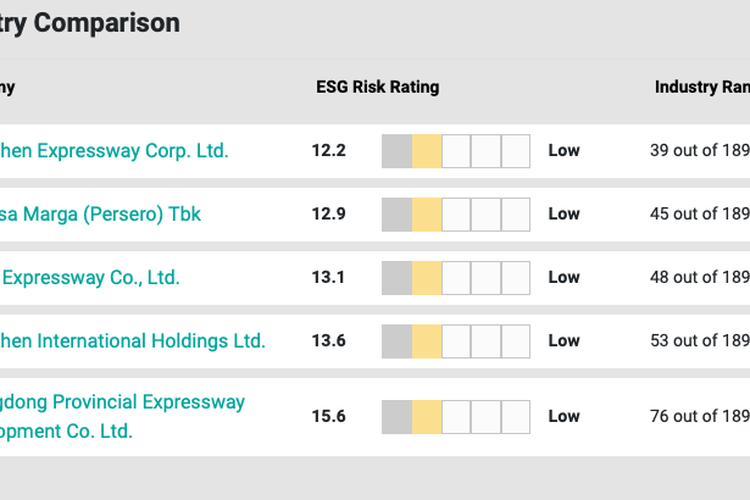The height and width of the screenshot is (500, 750).
Task: Select the risk rating bar beside 13.1
Action: coord(456,277)
